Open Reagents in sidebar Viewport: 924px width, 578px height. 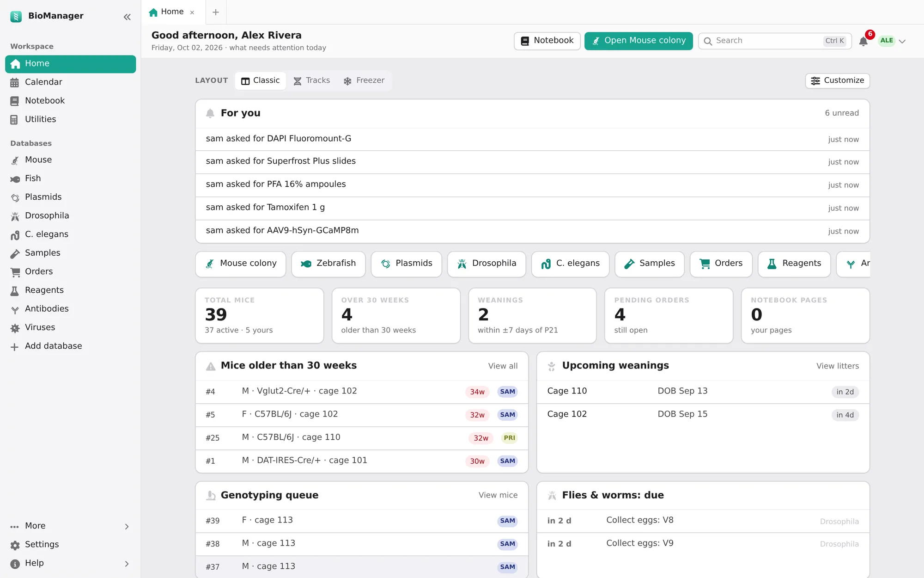coord(70,290)
